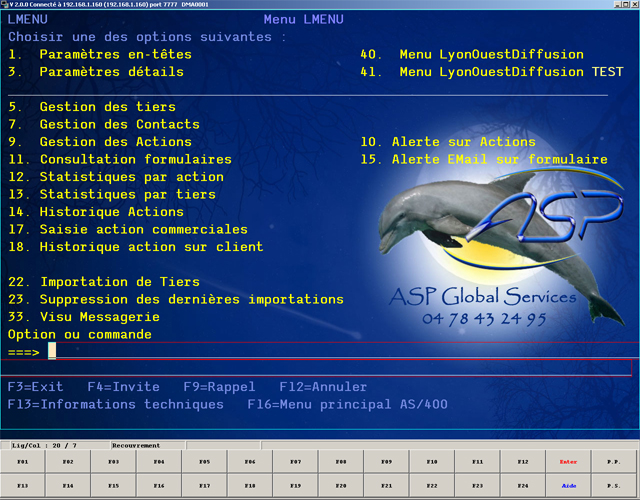Click the F08 function key button
This screenshot has height=500, width=640.
point(341,462)
